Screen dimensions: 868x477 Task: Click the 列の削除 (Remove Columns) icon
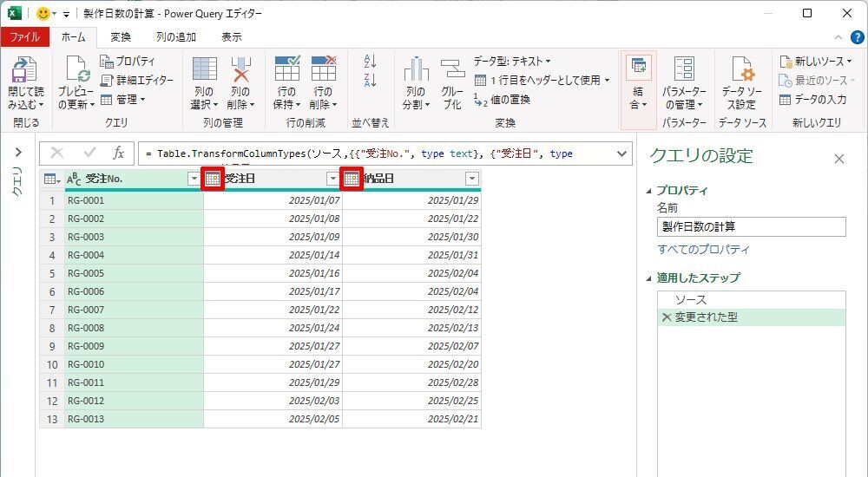(240, 69)
